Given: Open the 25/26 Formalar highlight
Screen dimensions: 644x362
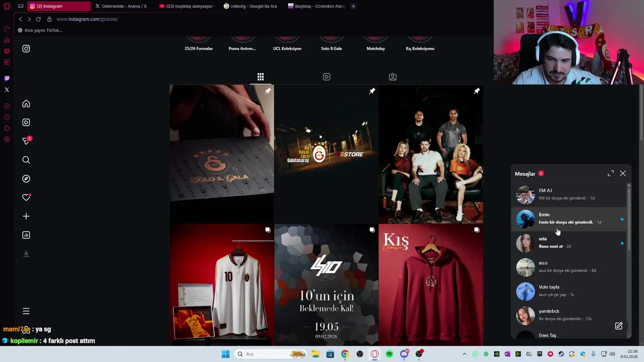Looking at the screenshot, I should 199,44.
